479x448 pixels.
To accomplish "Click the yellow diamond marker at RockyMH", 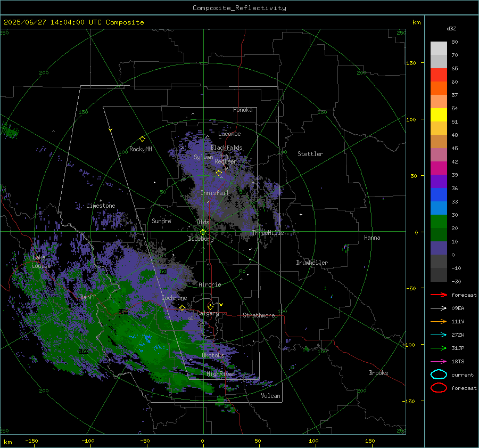I will [142, 139].
